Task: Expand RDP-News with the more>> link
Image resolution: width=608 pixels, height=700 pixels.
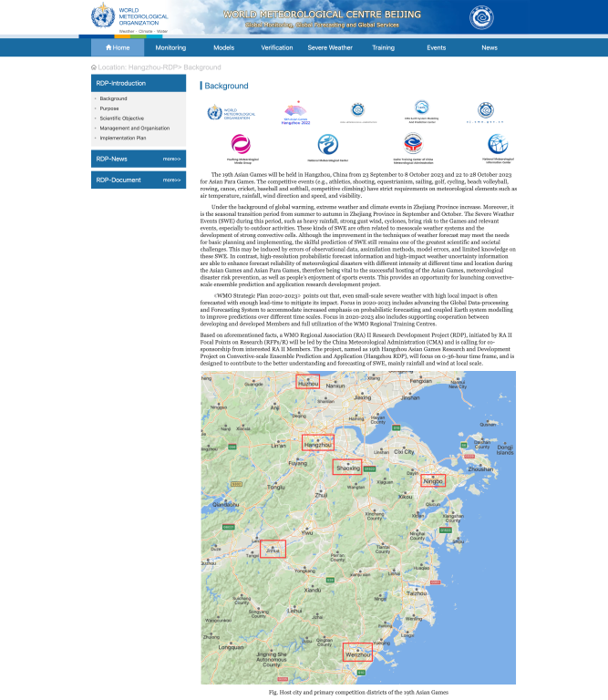Action: click(x=171, y=159)
